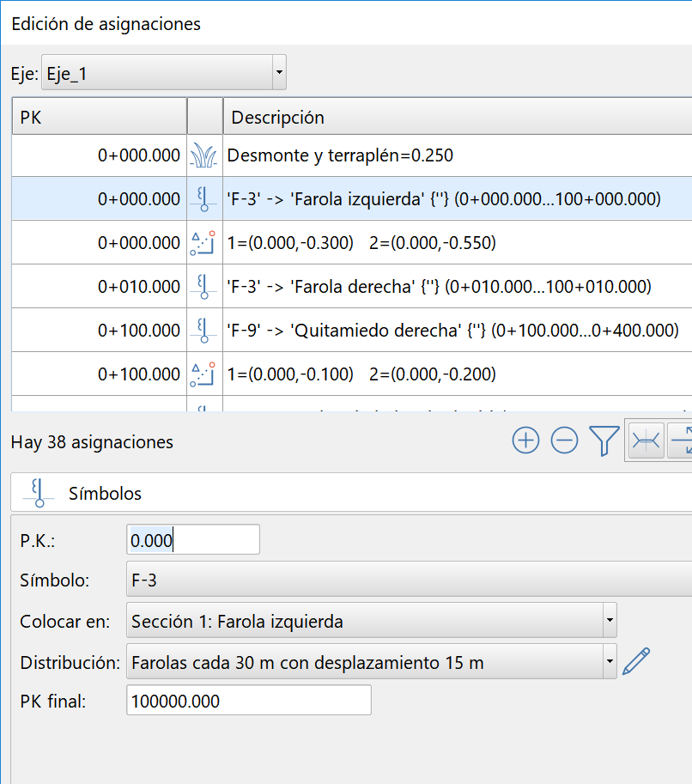Click the PK column header
The width and height of the screenshot is (692, 784).
pyautogui.click(x=99, y=118)
